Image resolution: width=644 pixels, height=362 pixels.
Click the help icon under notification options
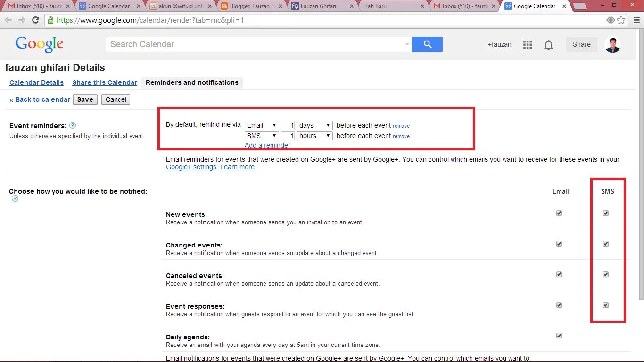pyautogui.click(x=15, y=198)
